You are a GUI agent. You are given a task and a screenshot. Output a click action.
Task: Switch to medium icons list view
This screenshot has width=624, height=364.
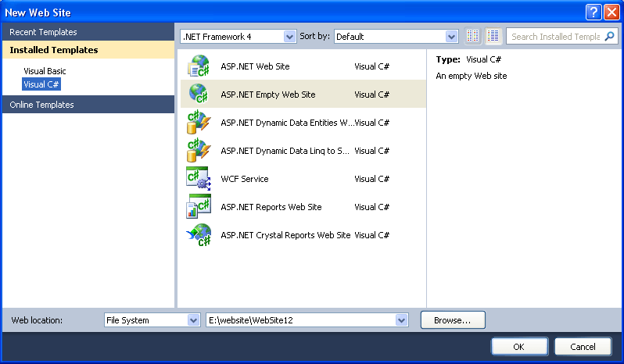493,36
